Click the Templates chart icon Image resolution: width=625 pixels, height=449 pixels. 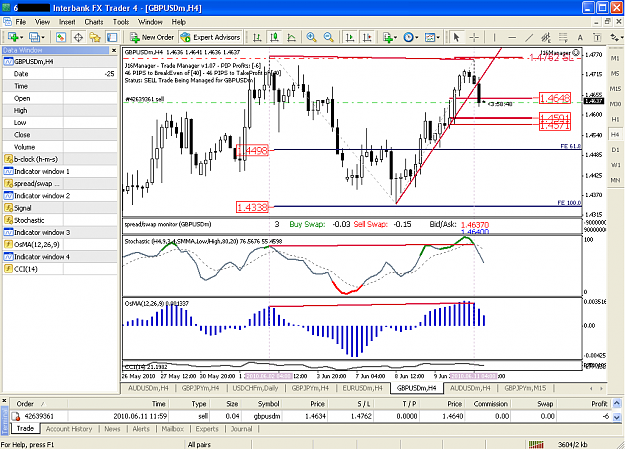(430, 37)
